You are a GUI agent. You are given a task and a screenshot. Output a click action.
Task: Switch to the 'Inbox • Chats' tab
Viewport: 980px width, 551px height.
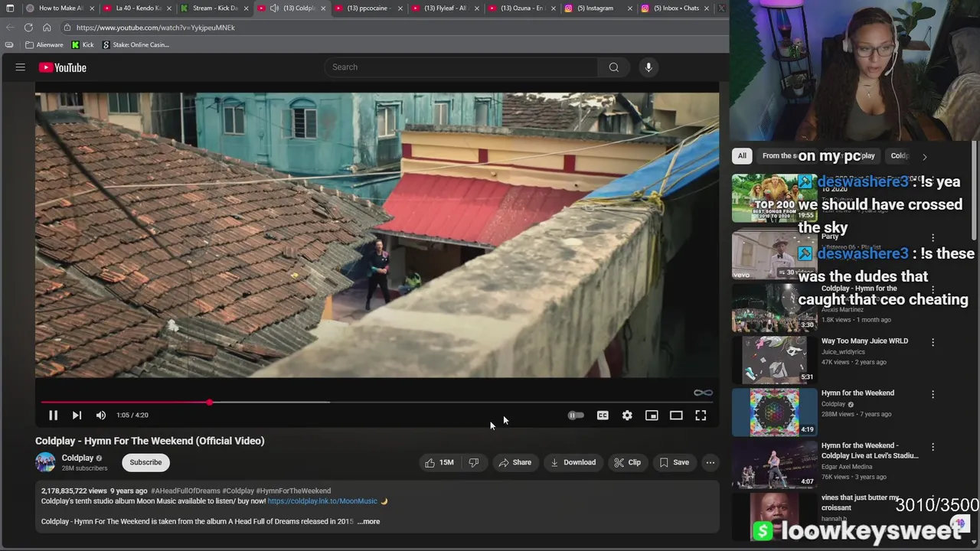pos(676,8)
